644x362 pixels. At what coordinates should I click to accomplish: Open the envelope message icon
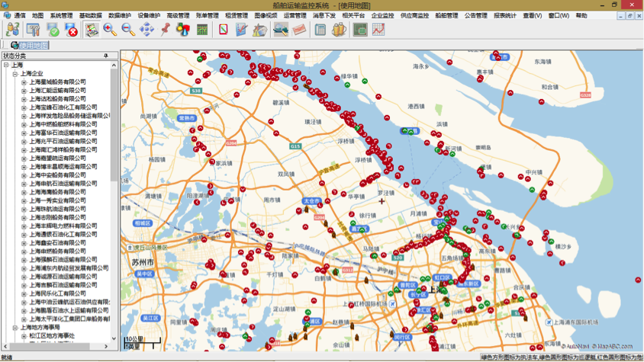[x=299, y=30]
